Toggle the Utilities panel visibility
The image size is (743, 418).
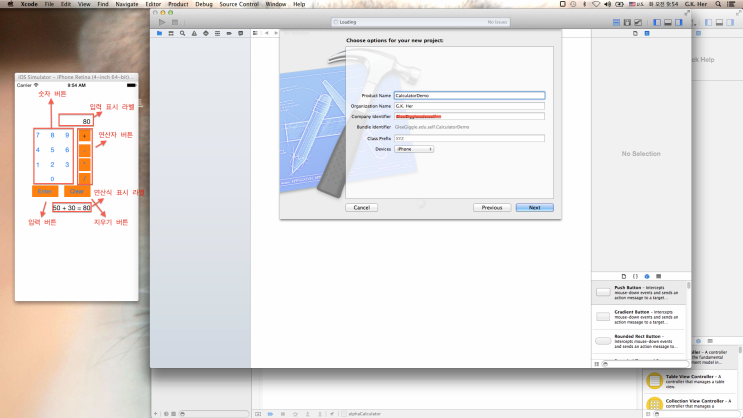click(679, 22)
